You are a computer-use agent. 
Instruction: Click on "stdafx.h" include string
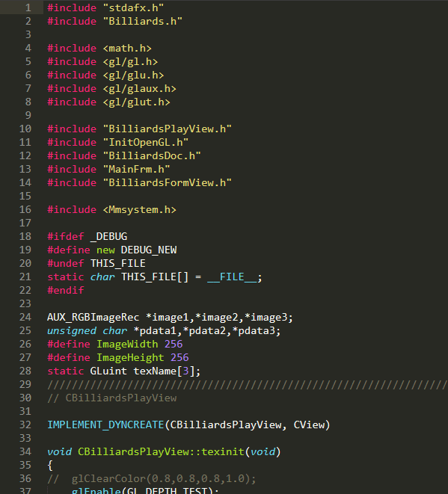133,7
